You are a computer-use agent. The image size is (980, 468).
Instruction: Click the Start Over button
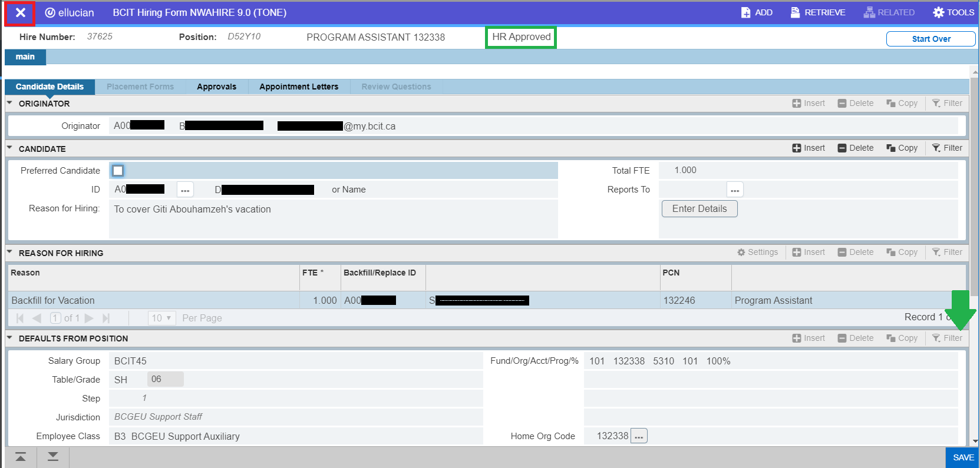[x=930, y=39]
